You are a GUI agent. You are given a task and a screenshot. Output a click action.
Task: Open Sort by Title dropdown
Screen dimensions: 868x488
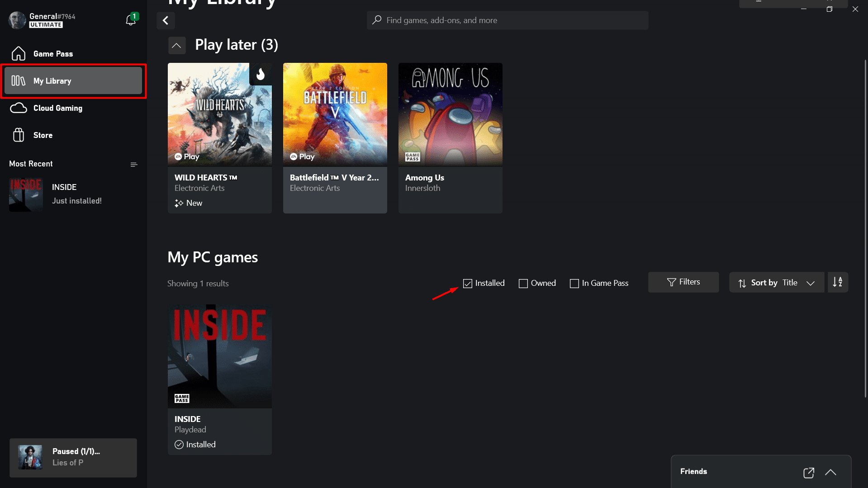pyautogui.click(x=777, y=283)
